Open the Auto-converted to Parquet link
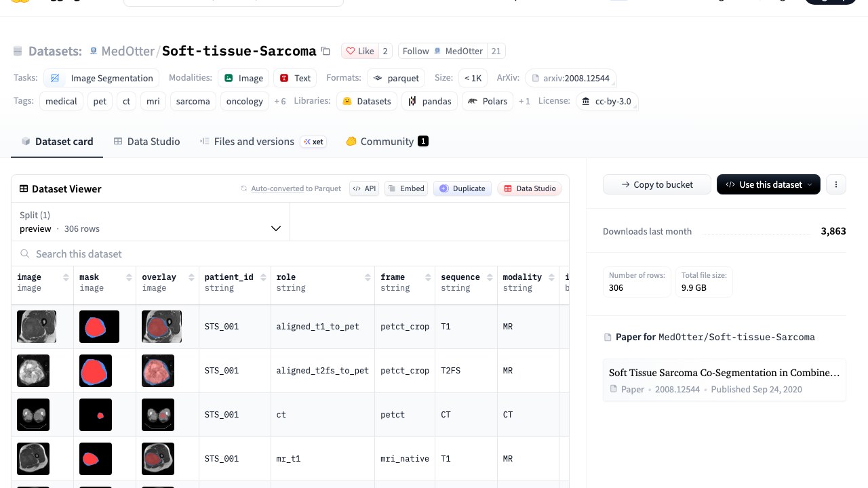This screenshot has height=488, width=868. tap(296, 188)
